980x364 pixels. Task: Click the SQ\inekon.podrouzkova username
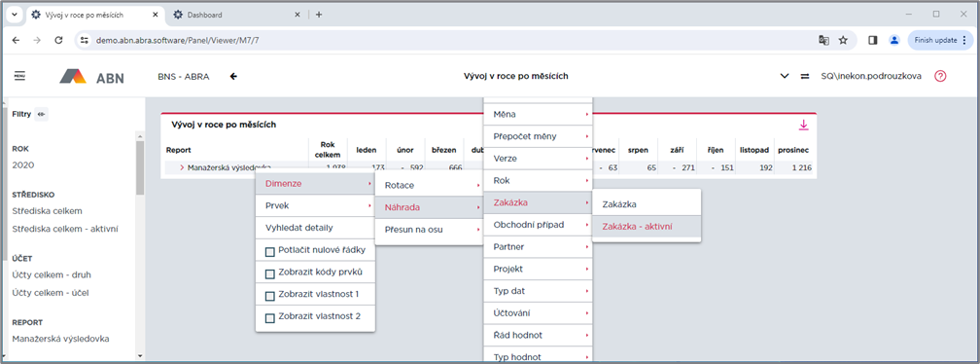tap(871, 76)
